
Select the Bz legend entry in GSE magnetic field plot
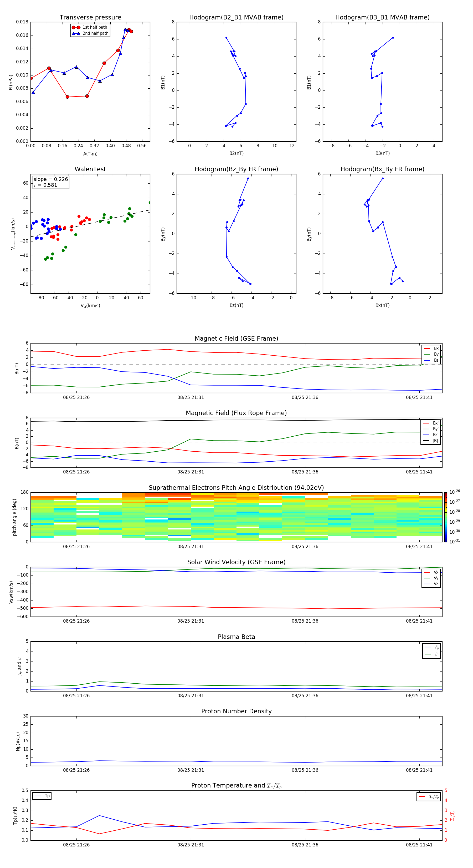click(x=431, y=361)
